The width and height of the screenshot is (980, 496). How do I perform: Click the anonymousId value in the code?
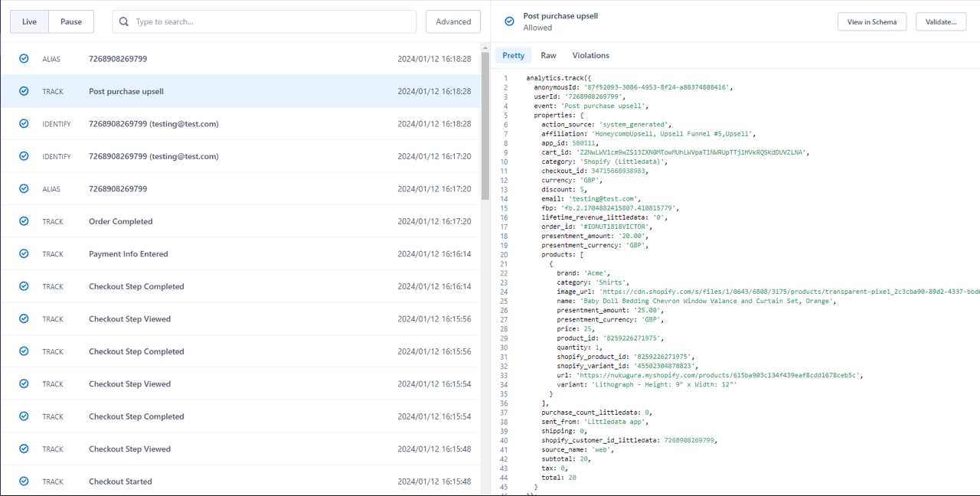657,87
